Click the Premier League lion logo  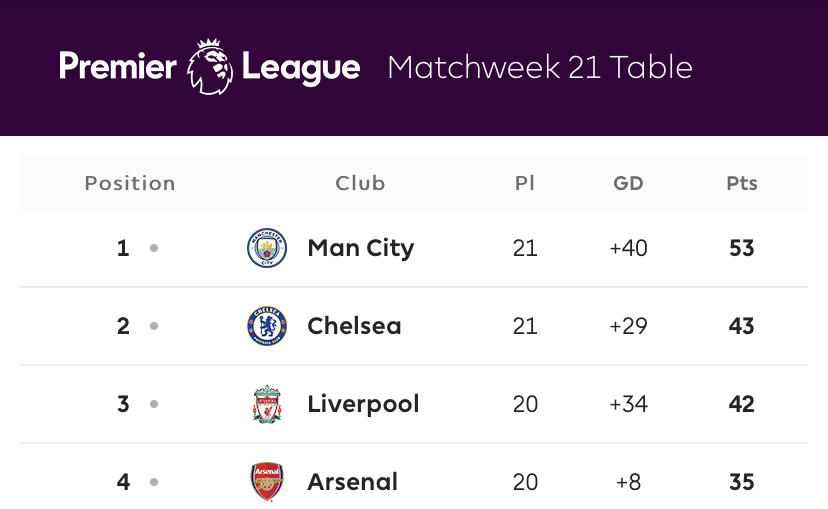coord(210,67)
